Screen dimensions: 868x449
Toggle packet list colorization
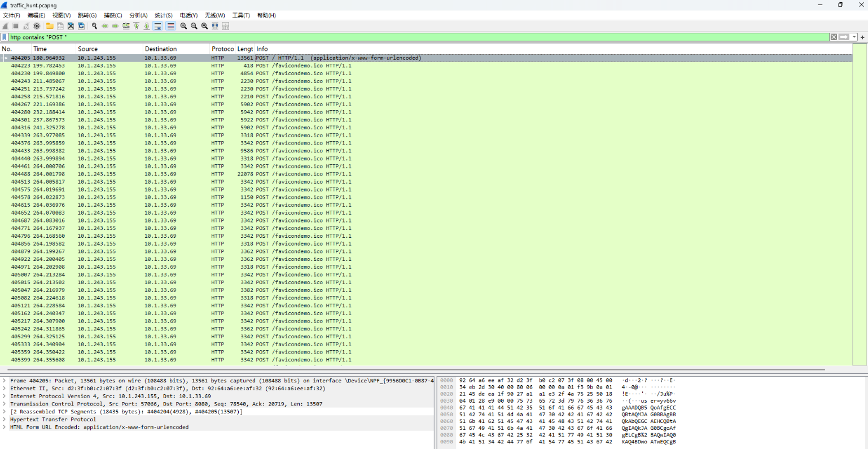point(170,26)
